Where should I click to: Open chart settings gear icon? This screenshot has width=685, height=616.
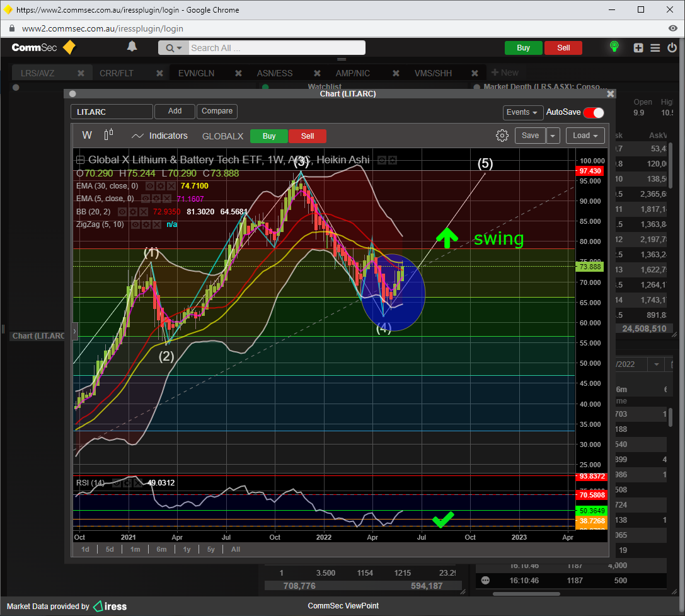pos(502,136)
